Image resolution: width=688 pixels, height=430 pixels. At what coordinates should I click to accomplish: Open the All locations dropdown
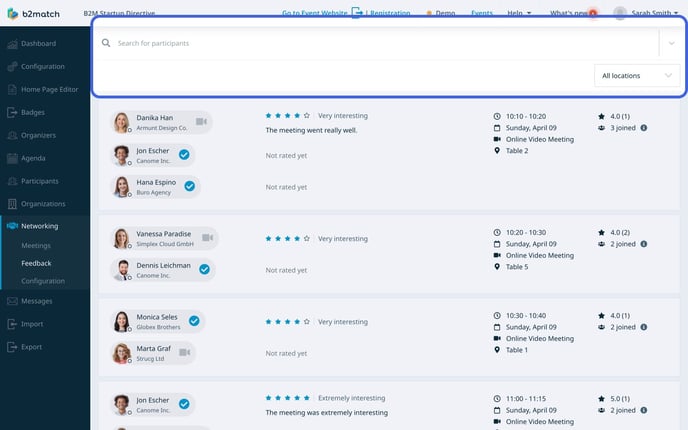click(x=638, y=75)
